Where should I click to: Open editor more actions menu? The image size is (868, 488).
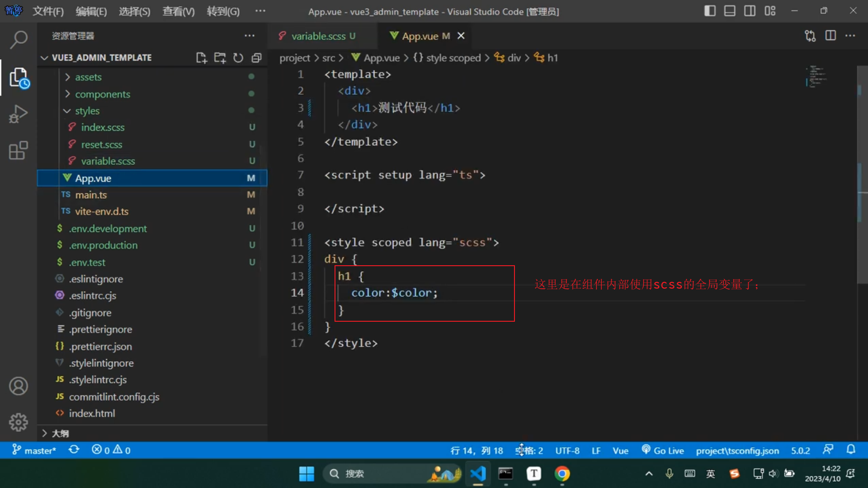[850, 36]
